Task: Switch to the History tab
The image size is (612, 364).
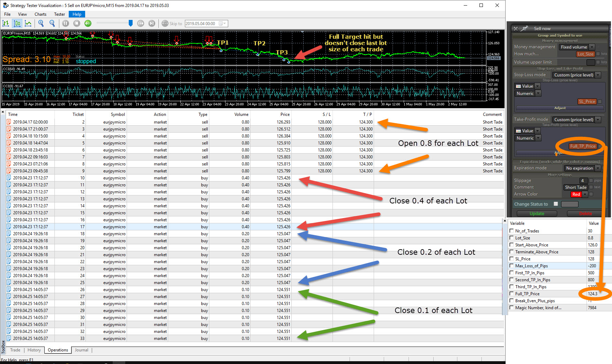Action: [34, 350]
